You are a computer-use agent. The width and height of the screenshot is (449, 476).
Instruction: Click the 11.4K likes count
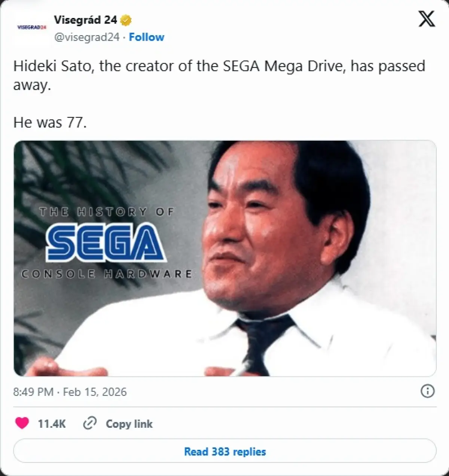pyautogui.click(x=52, y=424)
